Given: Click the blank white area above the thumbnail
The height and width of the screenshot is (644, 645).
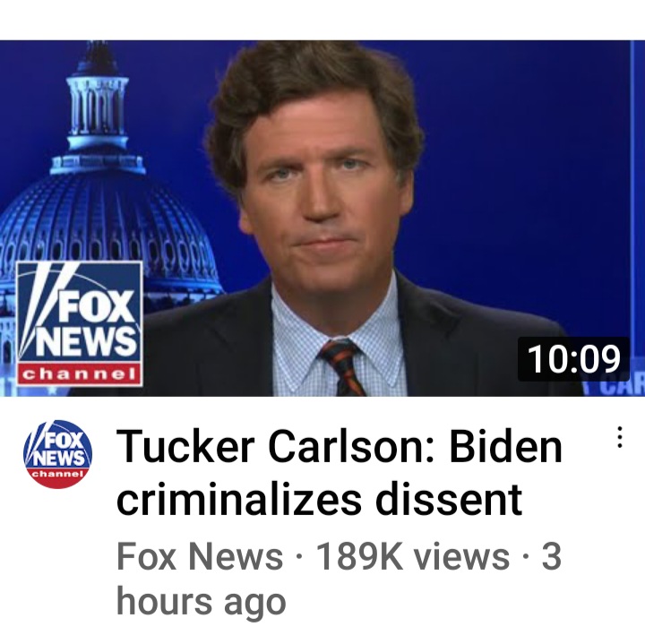Looking at the screenshot, I should pos(322,20).
